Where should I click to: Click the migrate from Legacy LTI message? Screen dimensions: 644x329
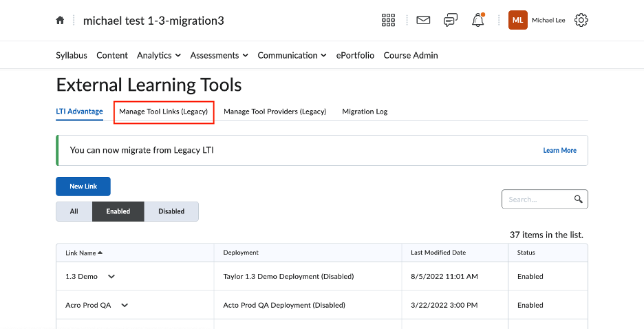(142, 150)
